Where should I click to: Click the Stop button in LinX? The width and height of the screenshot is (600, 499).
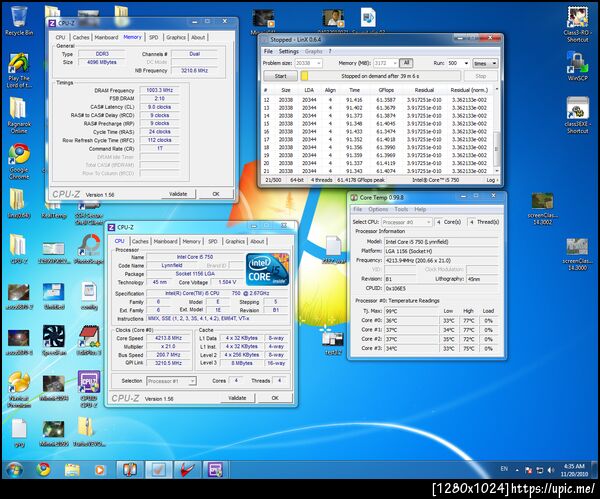pos(481,76)
